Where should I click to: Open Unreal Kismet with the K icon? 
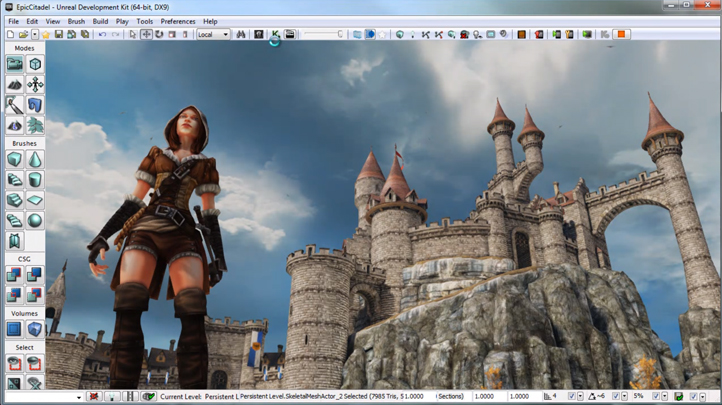tap(275, 35)
